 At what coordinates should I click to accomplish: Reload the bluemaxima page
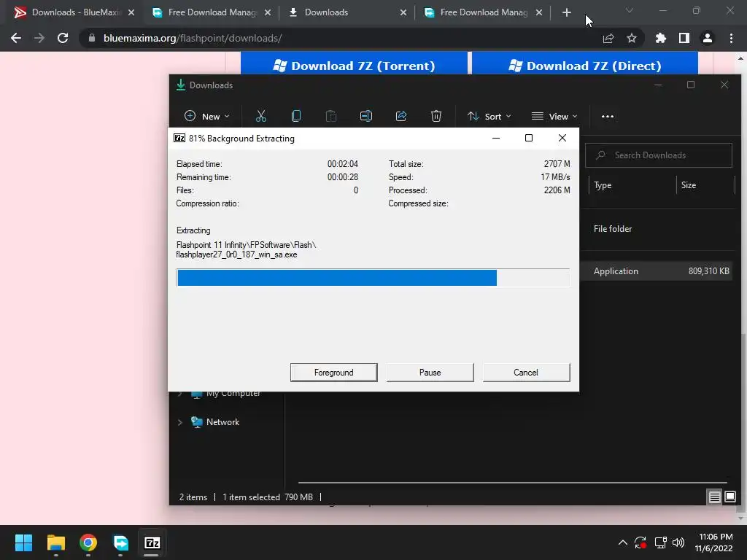(63, 38)
